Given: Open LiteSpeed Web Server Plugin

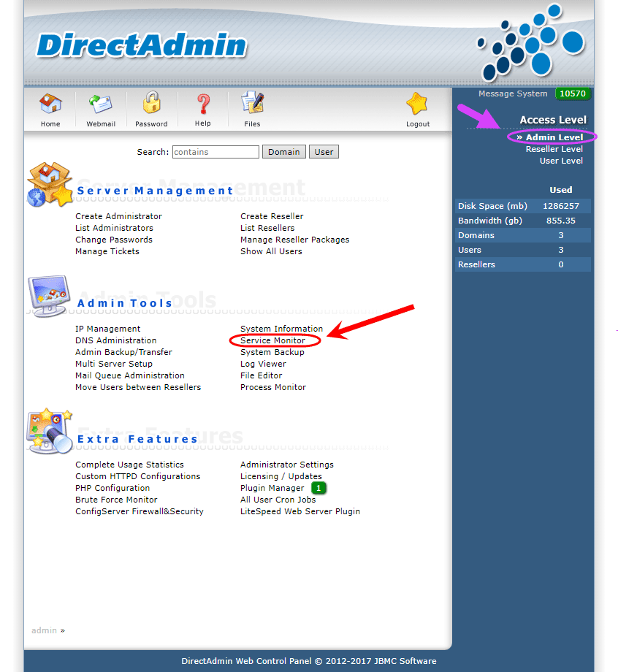Looking at the screenshot, I should point(300,511).
